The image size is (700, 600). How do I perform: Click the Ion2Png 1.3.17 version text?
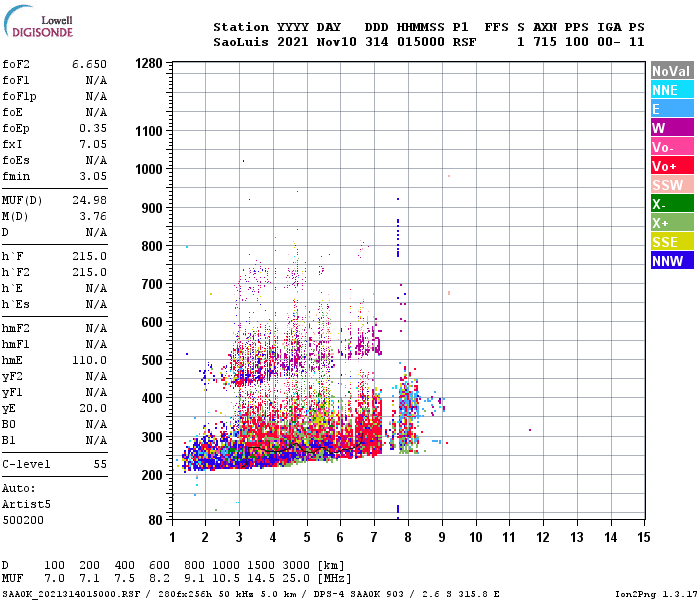[656, 594]
